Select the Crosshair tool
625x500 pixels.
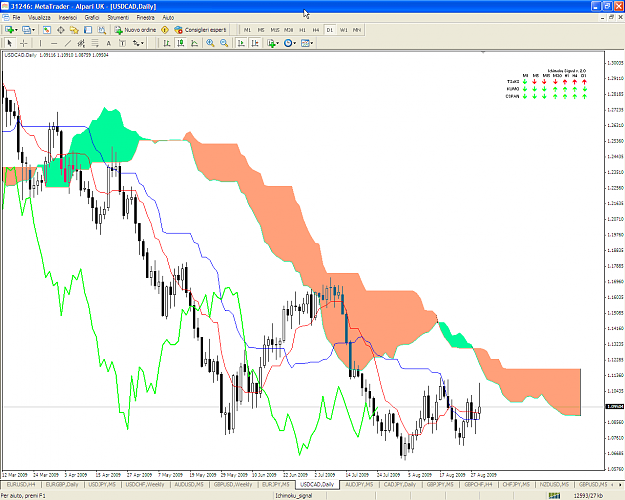pos(24,43)
